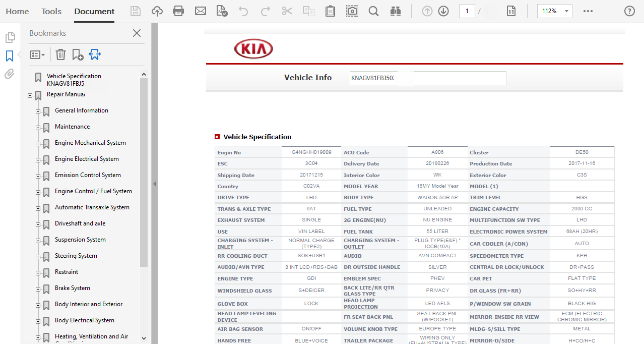Screen dimensions: 644x344
Task: Expand the Brake System bookmark node
Action: tap(38, 289)
